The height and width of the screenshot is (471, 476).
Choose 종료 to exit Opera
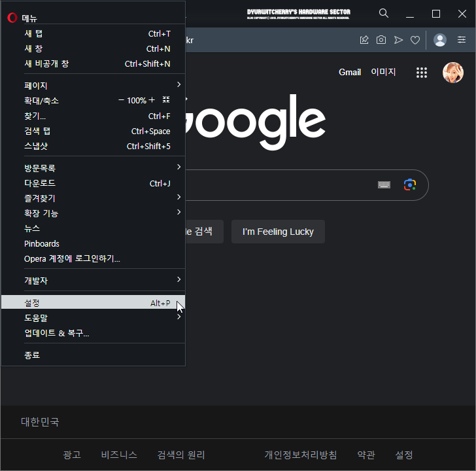[x=93, y=355]
